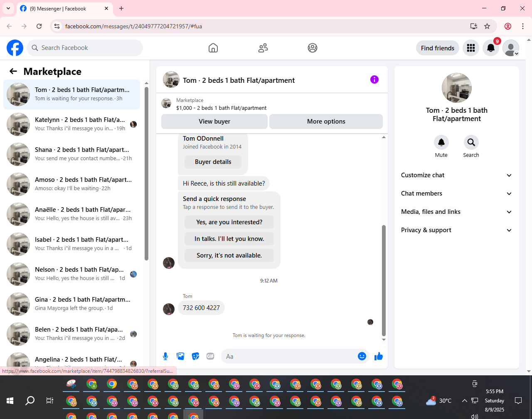Viewport: 532px width, 419px height.
Task: Open conversation information purple icon
Action: (374, 79)
